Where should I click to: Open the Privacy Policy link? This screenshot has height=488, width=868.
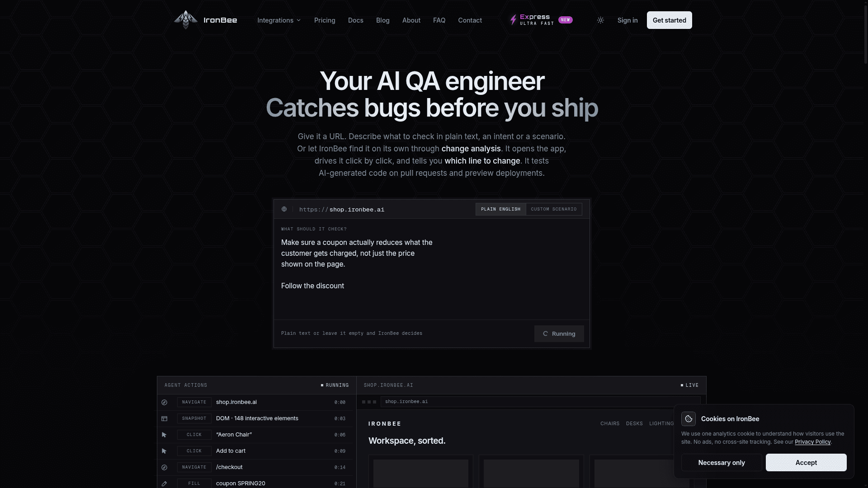tap(812, 442)
